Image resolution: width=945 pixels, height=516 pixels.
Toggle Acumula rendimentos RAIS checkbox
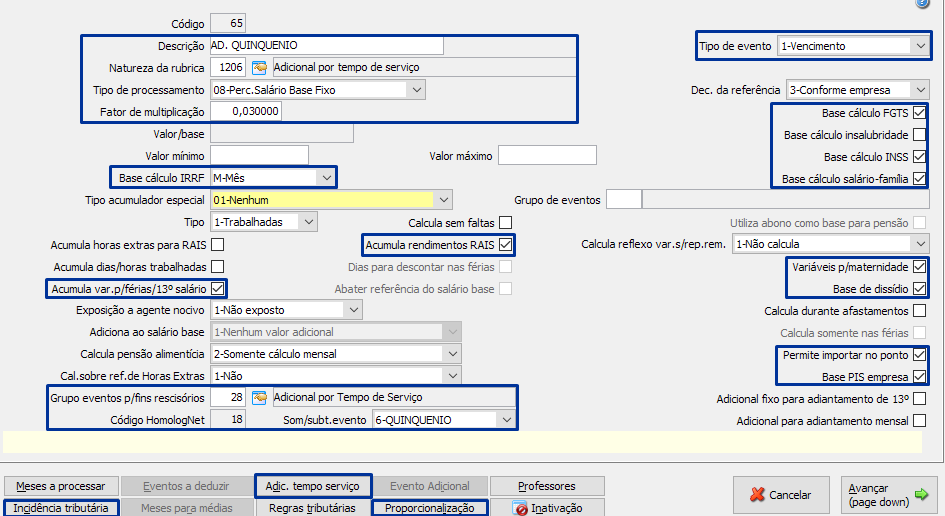[x=506, y=244]
